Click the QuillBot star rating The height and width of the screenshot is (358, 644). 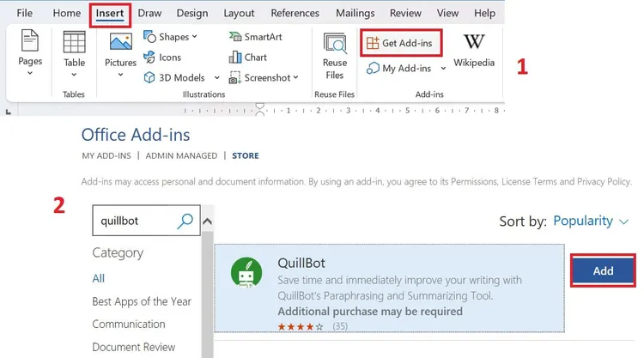tap(301, 327)
